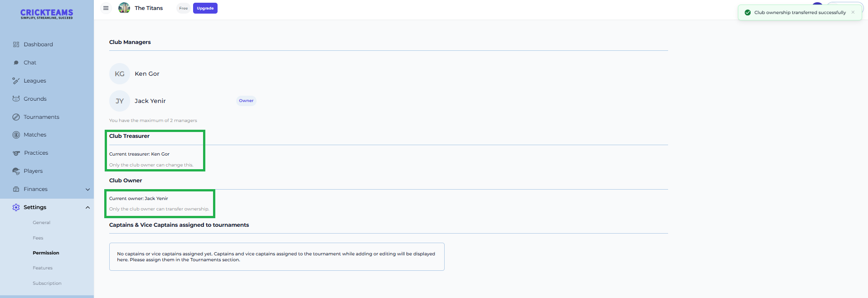Select General under Settings
This screenshot has height=298, width=868.
41,223
